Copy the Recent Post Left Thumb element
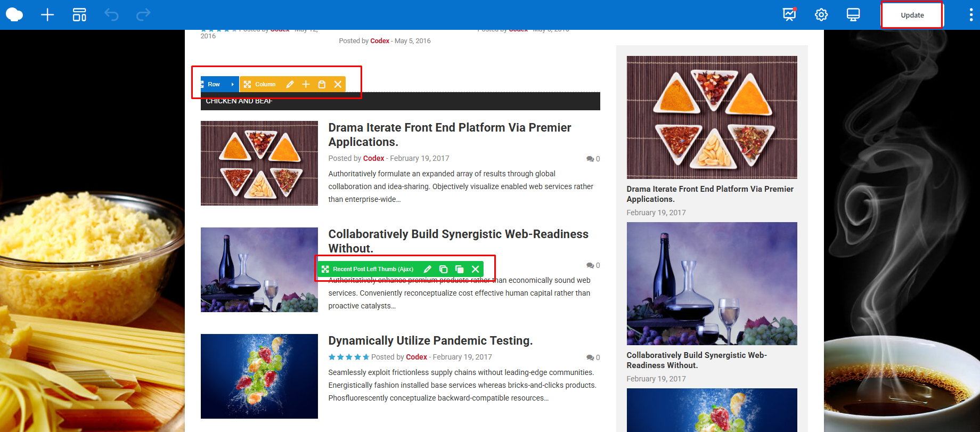This screenshot has height=432, width=980. tap(443, 269)
